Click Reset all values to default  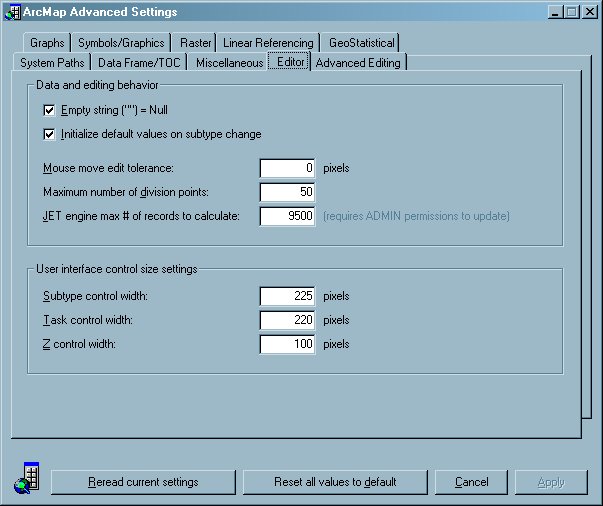[335, 482]
